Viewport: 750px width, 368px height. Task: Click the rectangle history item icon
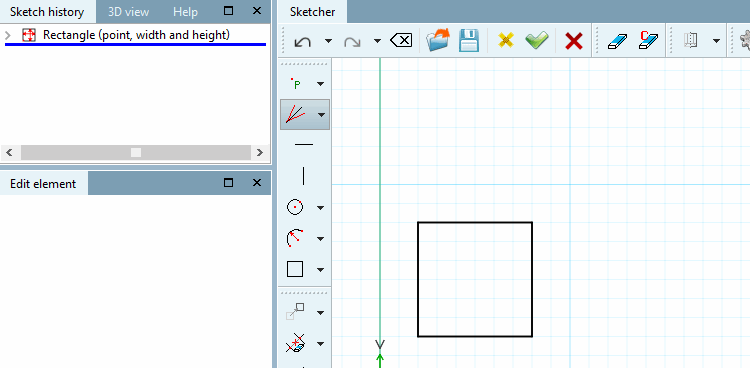(29, 35)
